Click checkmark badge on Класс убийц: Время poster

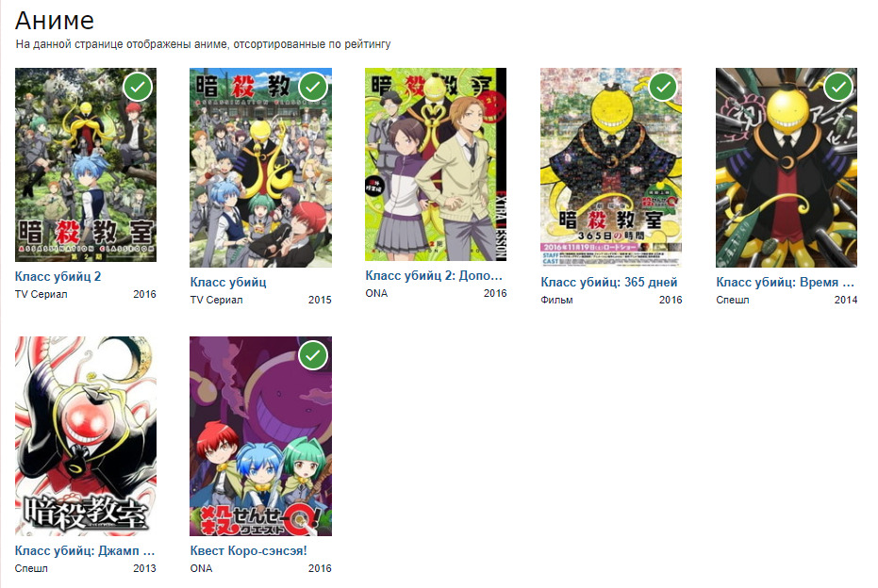click(x=838, y=87)
